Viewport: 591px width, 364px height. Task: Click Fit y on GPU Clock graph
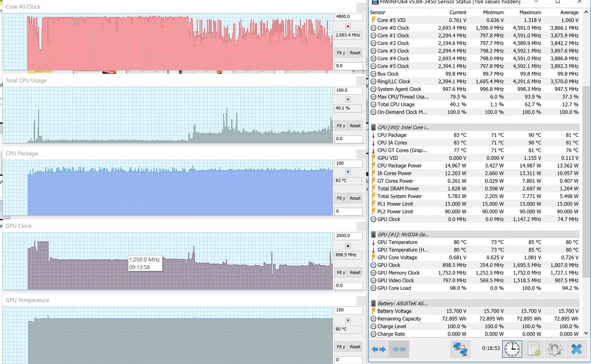[x=341, y=272]
